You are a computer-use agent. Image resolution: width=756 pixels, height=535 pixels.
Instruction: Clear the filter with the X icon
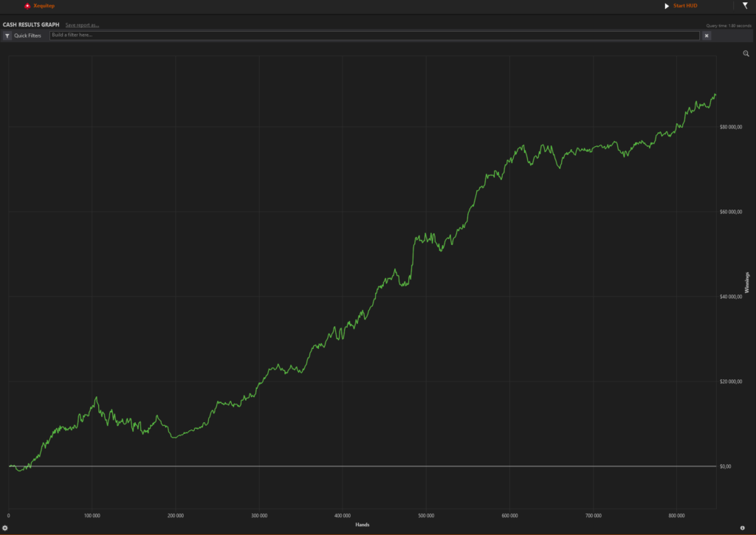(x=707, y=35)
